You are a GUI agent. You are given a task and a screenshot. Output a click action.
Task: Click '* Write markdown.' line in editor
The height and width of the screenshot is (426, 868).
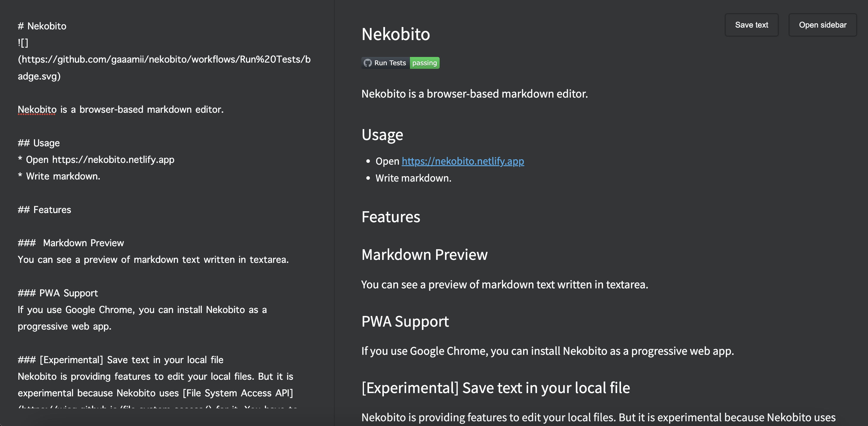[x=59, y=177]
